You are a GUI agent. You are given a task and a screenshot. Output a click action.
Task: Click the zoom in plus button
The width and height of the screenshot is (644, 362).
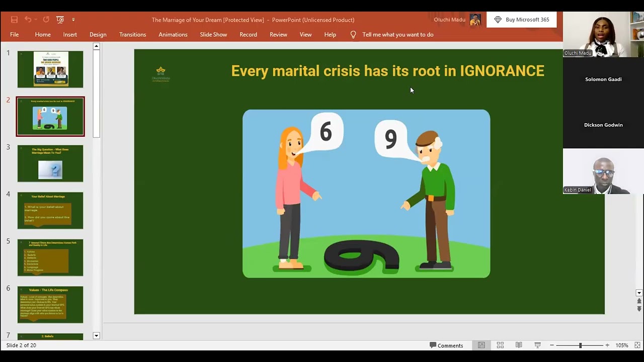click(x=607, y=345)
